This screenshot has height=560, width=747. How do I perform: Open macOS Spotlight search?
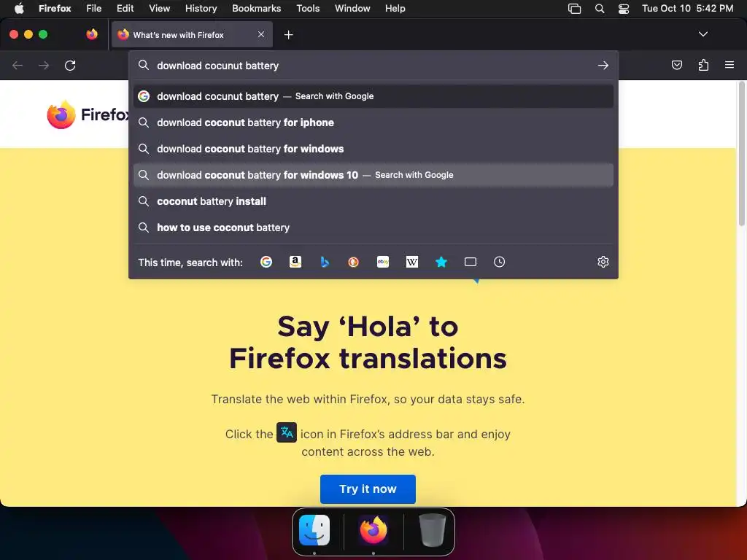[x=600, y=9]
